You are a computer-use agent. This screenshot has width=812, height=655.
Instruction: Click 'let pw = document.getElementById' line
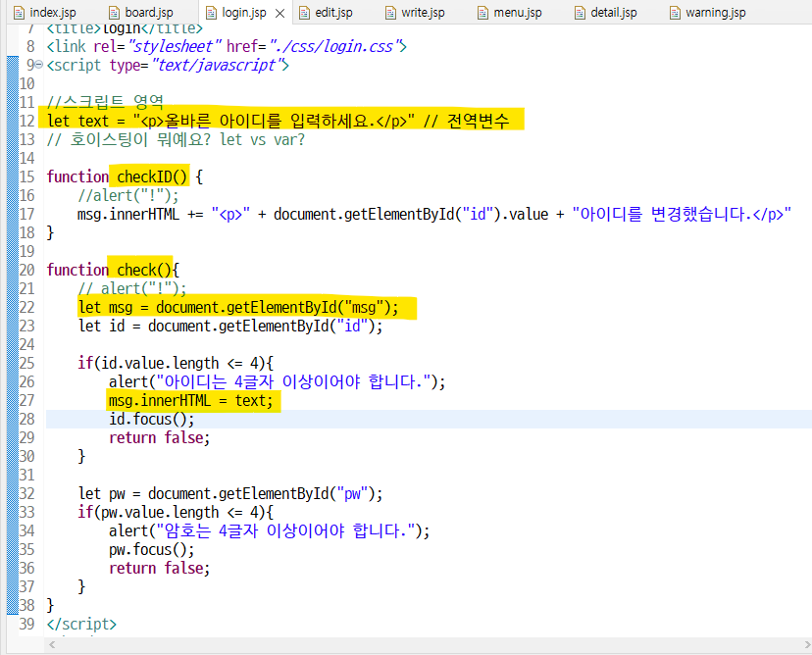(230, 494)
